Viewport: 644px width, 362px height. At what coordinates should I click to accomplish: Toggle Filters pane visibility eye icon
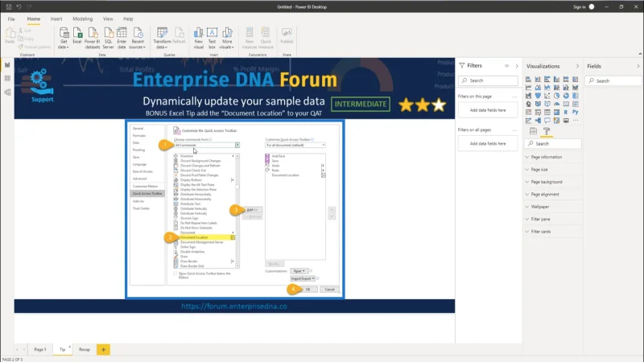(507, 66)
